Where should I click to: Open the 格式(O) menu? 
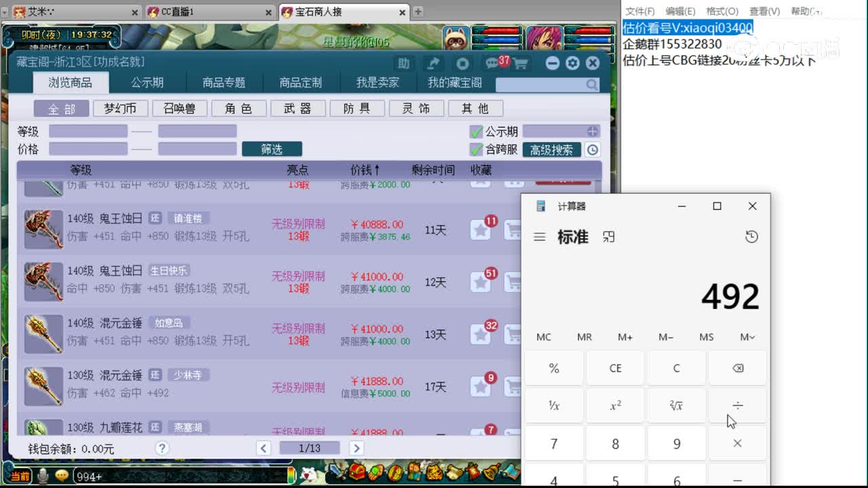(721, 11)
